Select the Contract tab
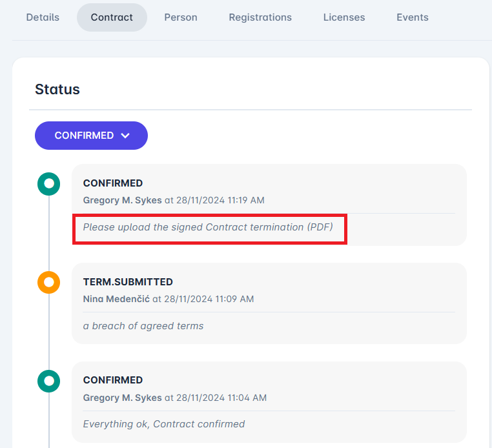 112,17
